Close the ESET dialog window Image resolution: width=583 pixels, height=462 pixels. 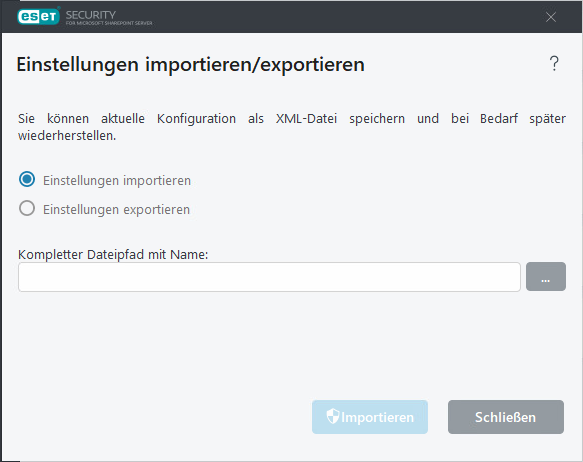click(x=551, y=17)
